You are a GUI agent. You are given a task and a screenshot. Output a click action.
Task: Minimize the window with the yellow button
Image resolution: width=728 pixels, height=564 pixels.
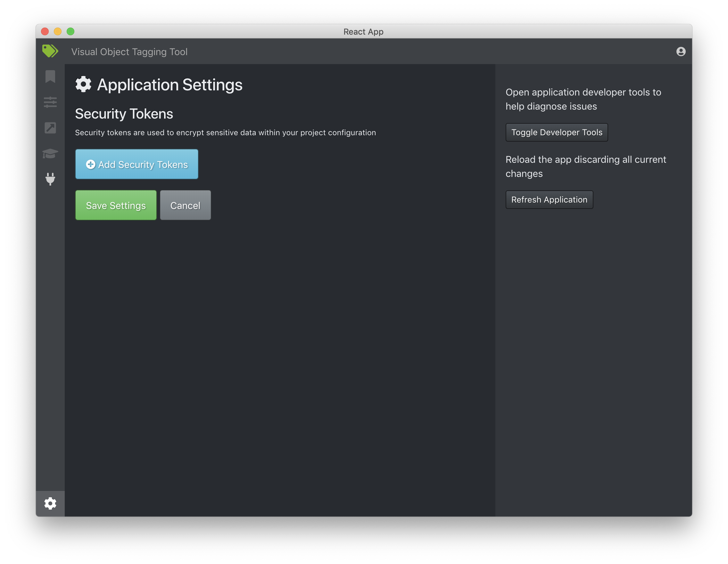click(58, 32)
